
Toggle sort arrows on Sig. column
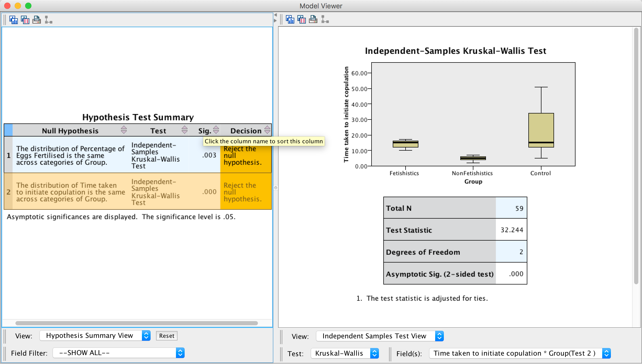click(x=216, y=130)
